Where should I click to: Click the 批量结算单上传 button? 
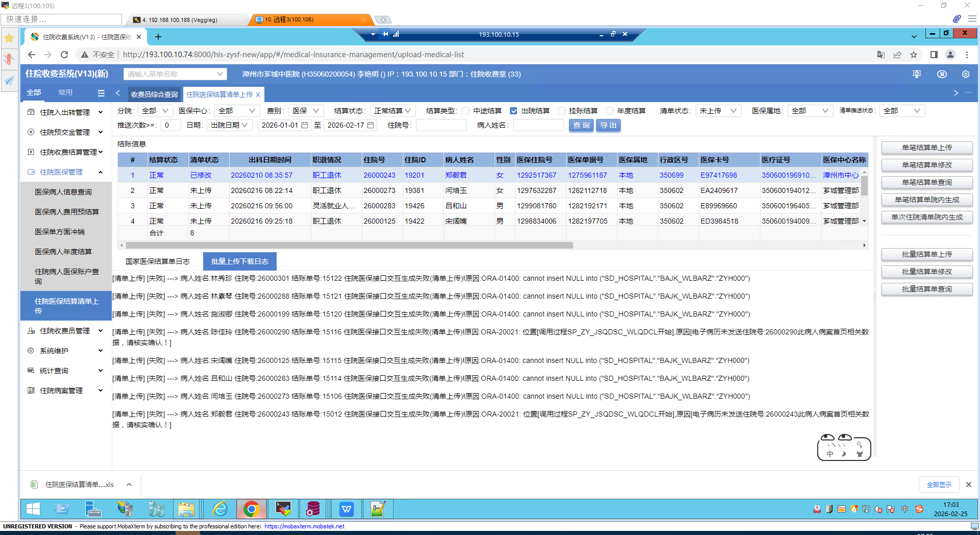927,254
